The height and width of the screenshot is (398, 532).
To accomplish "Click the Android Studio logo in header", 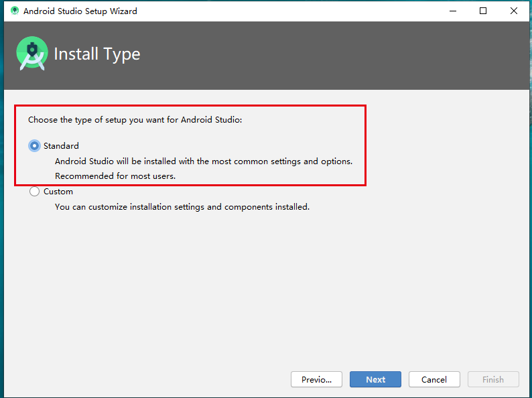I will coord(32,54).
